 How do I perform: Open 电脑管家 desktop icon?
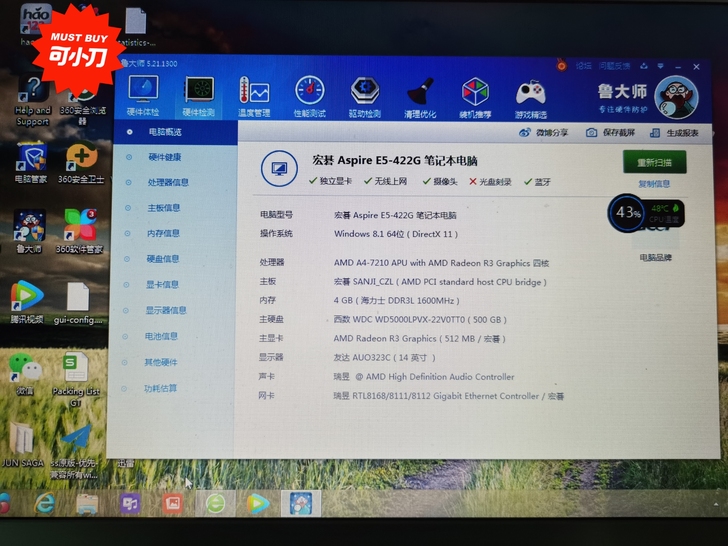tap(31, 163)
